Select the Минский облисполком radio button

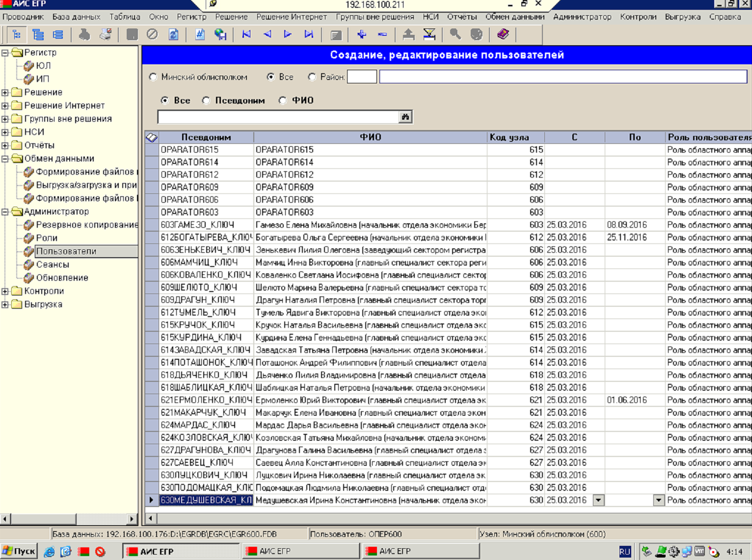tap(153, 77)
